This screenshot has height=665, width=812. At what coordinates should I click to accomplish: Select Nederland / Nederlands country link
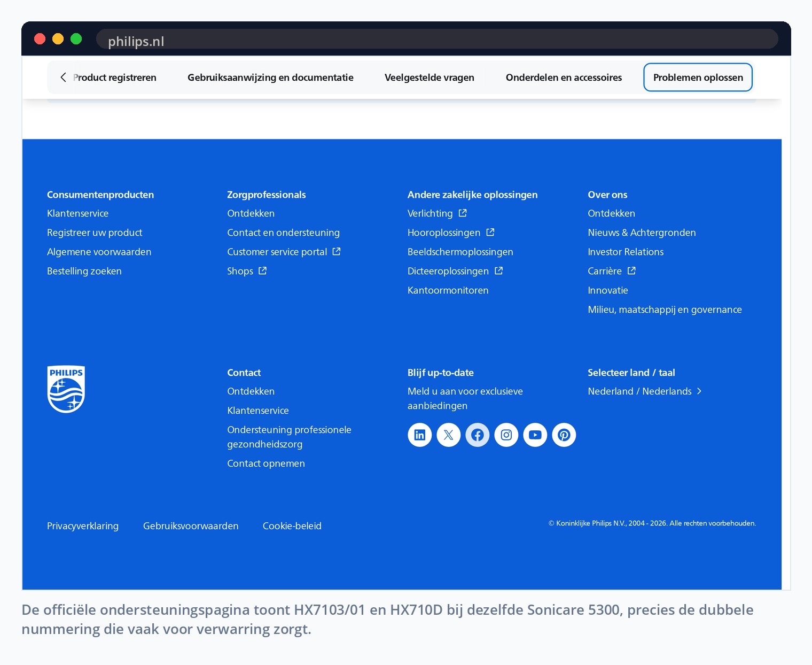(639, 391)
